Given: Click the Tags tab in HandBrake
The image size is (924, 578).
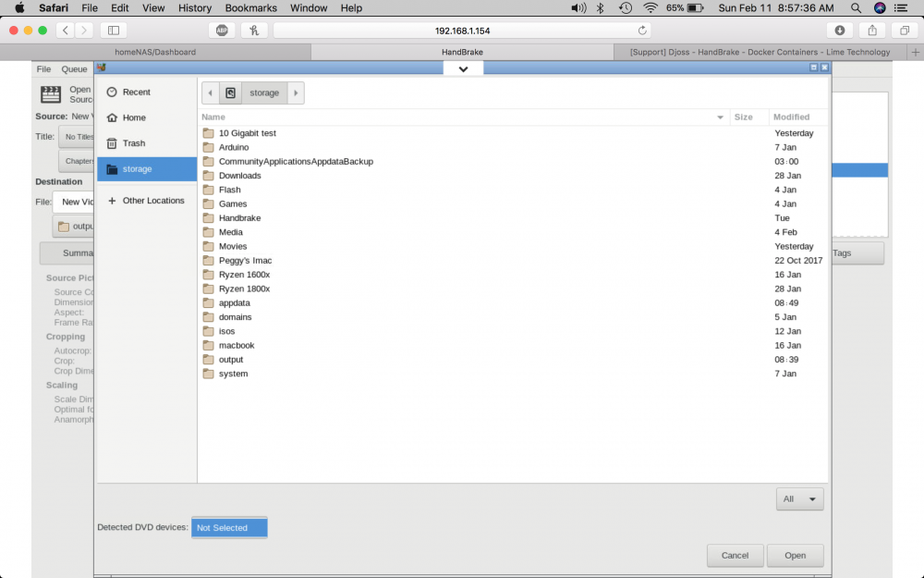Looking at the screenshot, I should point(857,253).
